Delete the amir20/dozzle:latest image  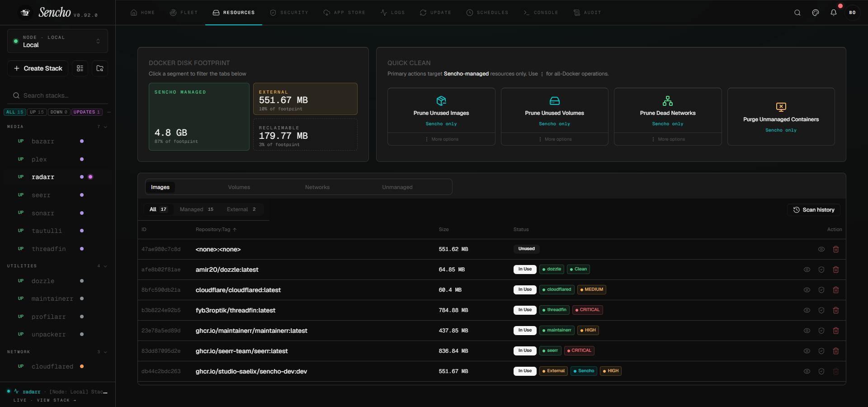click(836, 270)
